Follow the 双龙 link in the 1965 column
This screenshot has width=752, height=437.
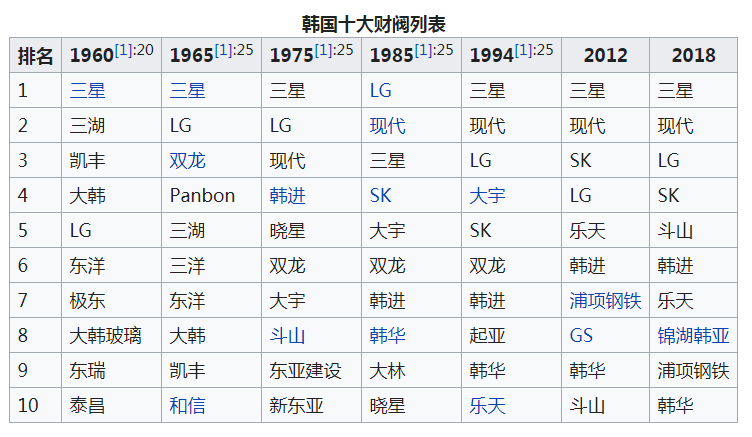pyautogui.click(x=188, y=161)
